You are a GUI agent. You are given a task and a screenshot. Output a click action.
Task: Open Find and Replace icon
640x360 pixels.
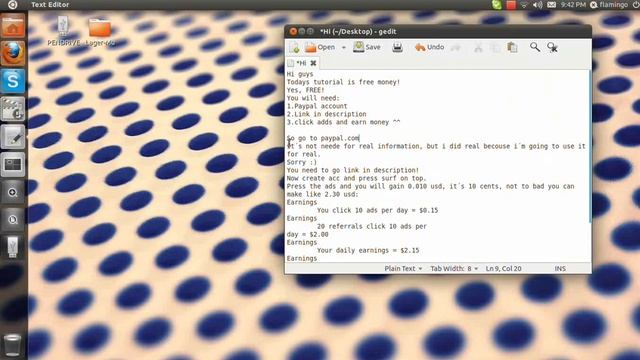tap(552, 48)
